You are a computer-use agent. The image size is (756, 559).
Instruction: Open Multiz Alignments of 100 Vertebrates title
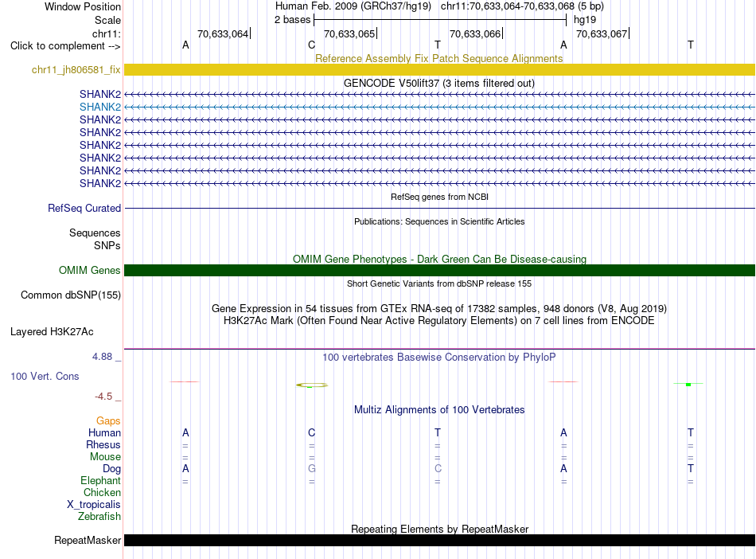click(x=438, y=410)
